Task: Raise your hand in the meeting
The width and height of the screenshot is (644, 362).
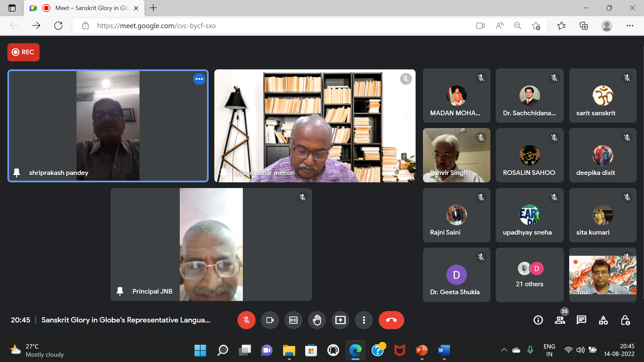Action: coord(317,320)
